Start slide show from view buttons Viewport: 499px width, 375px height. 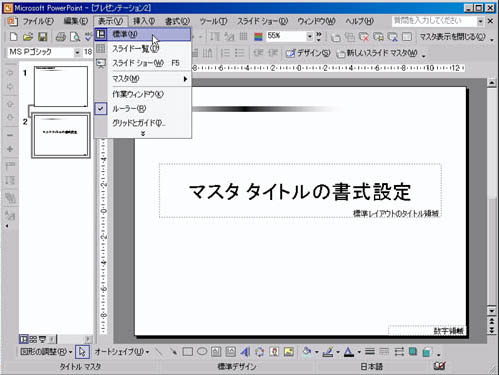point(42,339)
